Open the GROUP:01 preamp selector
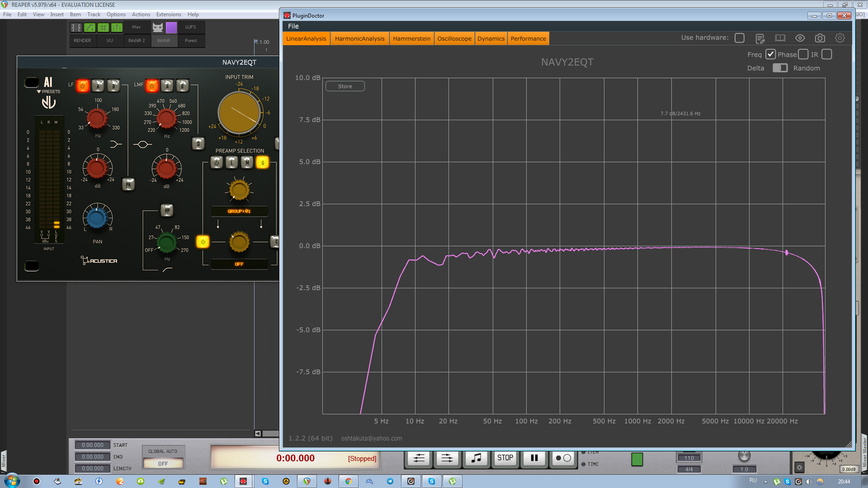The width and height of the screenshot is (868, 488). [239, 211]
